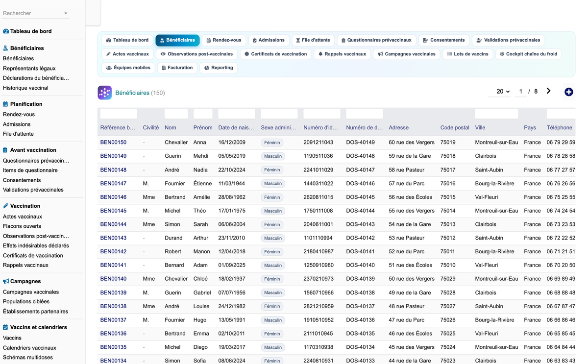Open Questionnaires prévaccinaux tab
This screenshot has height=364, width=588.
point(376,40)
